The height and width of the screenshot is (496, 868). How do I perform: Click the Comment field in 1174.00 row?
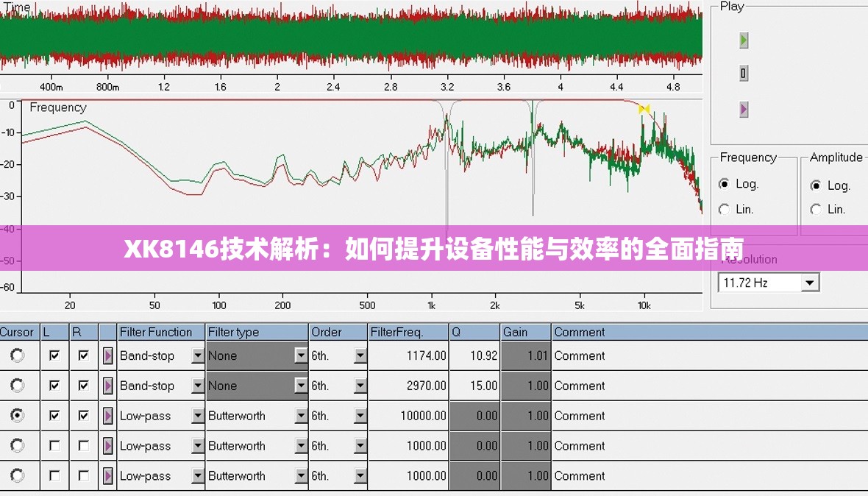point(710,356)
